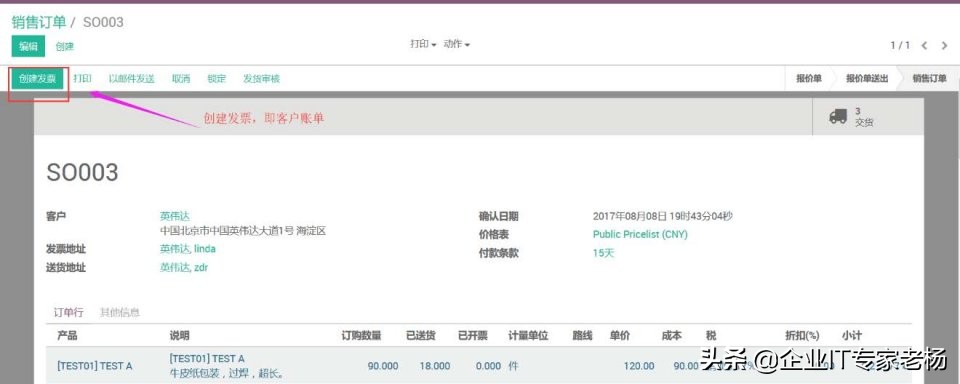Click 打印 in the status bar
The width and height of the screenshot is (960, 384).
point(83,78)
